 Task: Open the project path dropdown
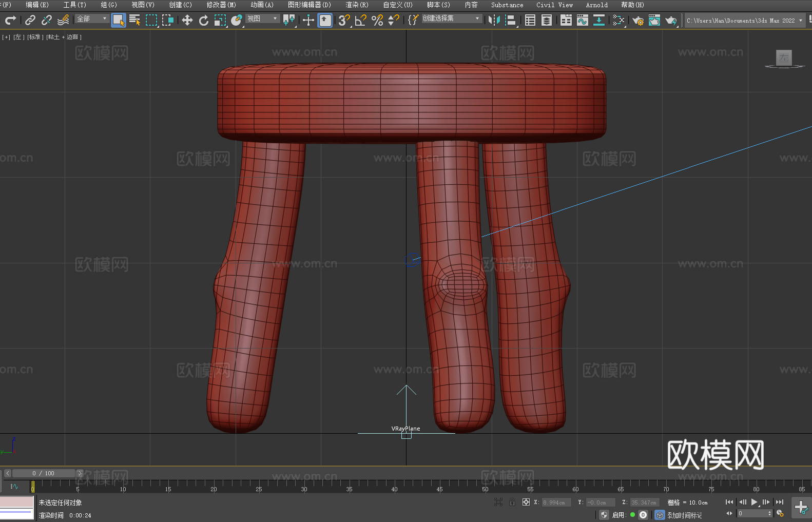[744, 21]
